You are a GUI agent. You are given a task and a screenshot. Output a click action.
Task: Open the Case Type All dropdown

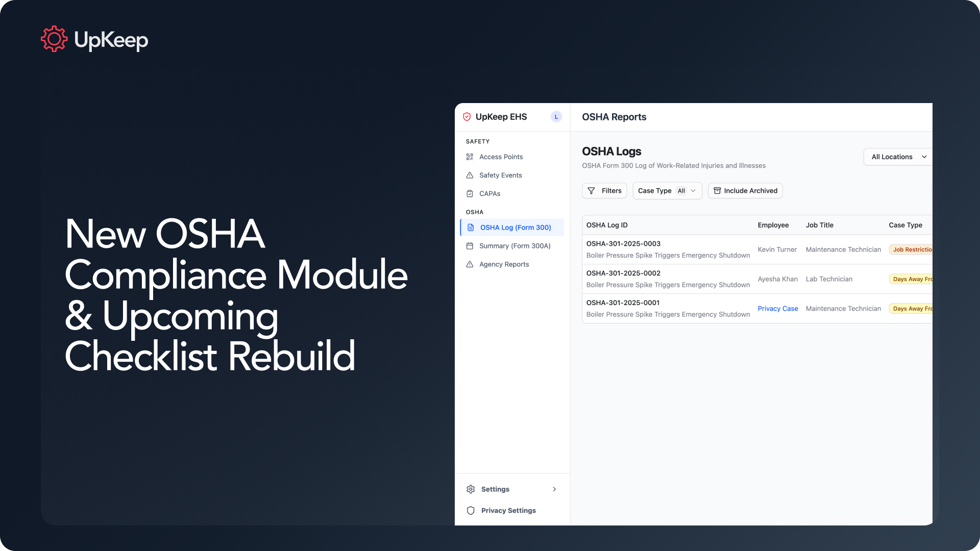pyautogui.click(x=667, y=191)
